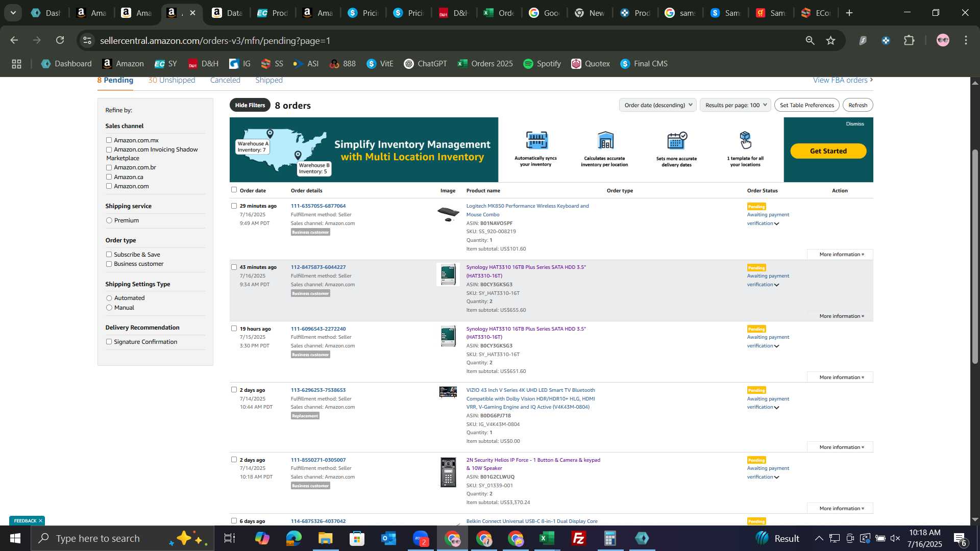Viewport: 980px width, 551px height.
Task: Check the Subscribe & Save order type
Action: pyautogui.click(x=109, y=255)
